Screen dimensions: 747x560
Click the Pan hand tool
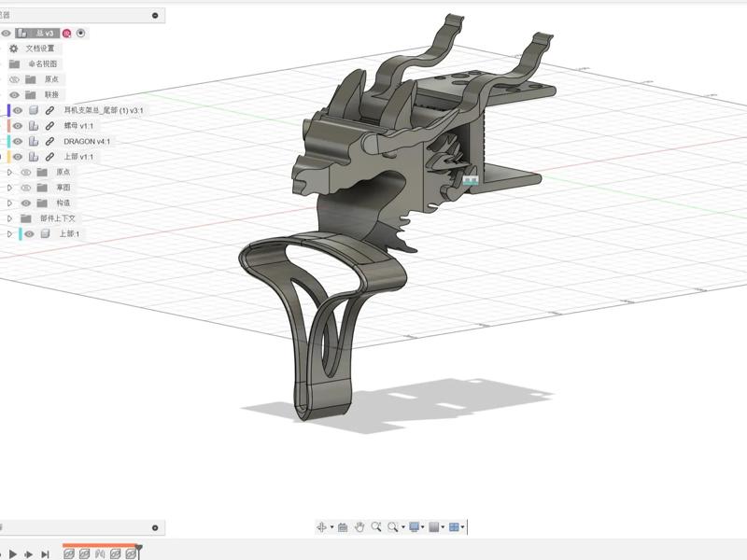(359, 527)
